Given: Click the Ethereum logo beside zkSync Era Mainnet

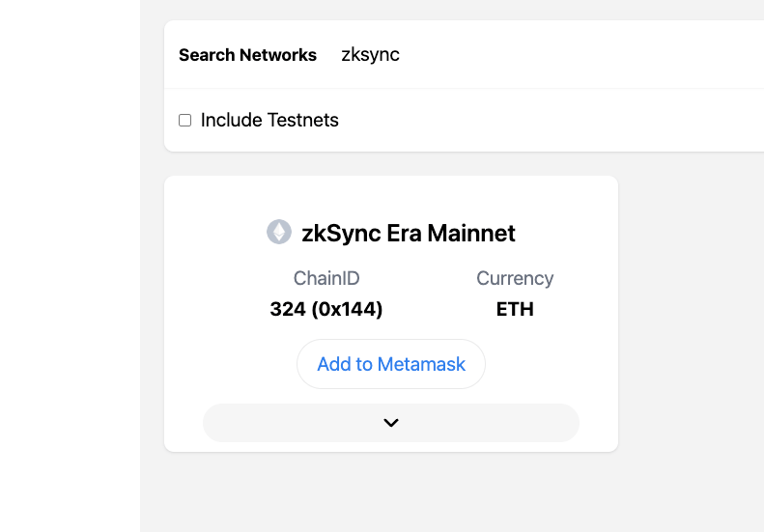Looking at the screenshot, I should point(279,232).
